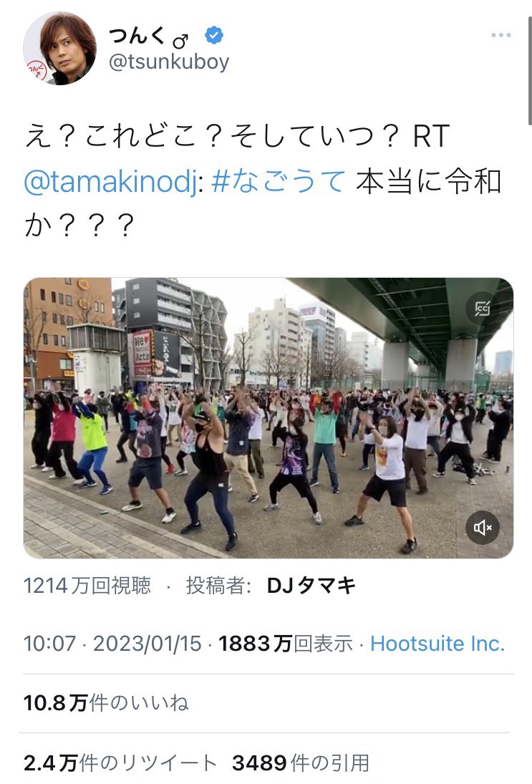
Task: Click the blue verified badge
Action: click(214, 36)
